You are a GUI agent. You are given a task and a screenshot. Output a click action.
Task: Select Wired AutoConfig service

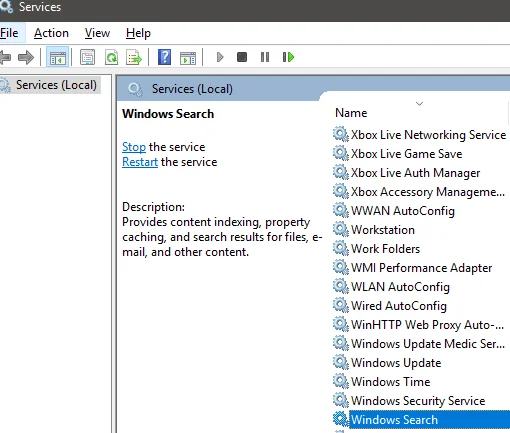399,306
